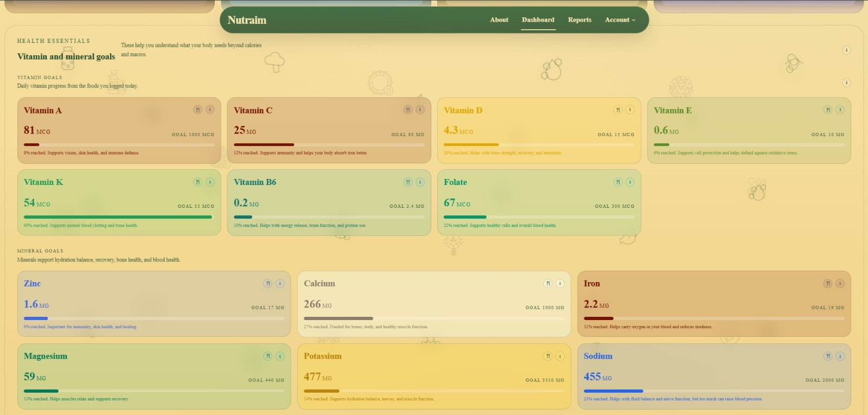
Task: Click the 'GOAL 3510 MG' label
Action: pos(545,380)
